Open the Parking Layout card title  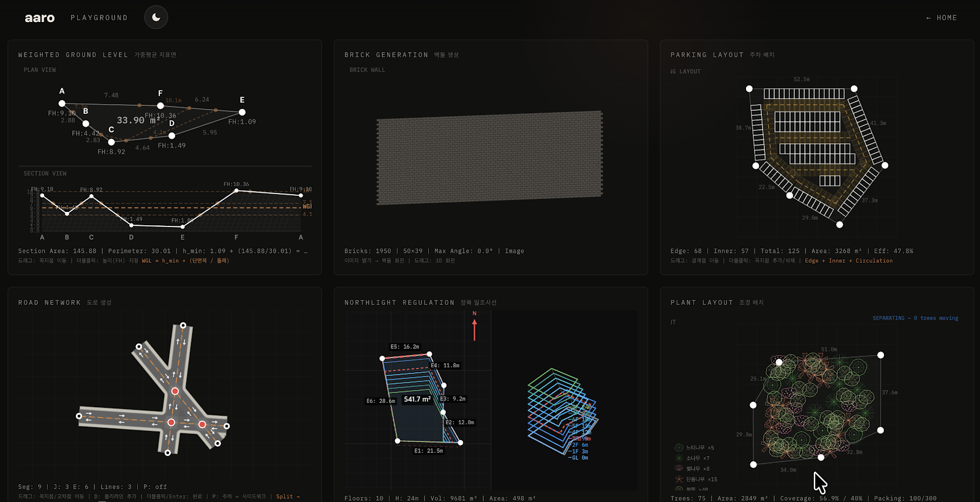coord(707,55)
